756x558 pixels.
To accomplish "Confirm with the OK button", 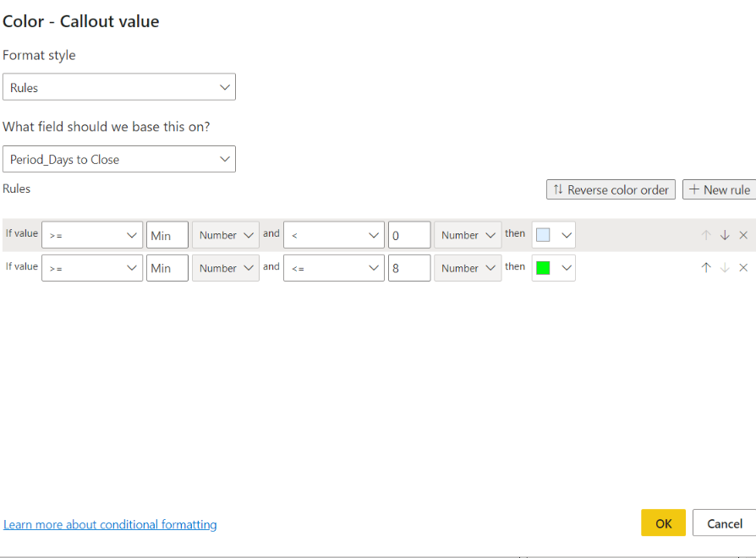I will tap(664, 522).
